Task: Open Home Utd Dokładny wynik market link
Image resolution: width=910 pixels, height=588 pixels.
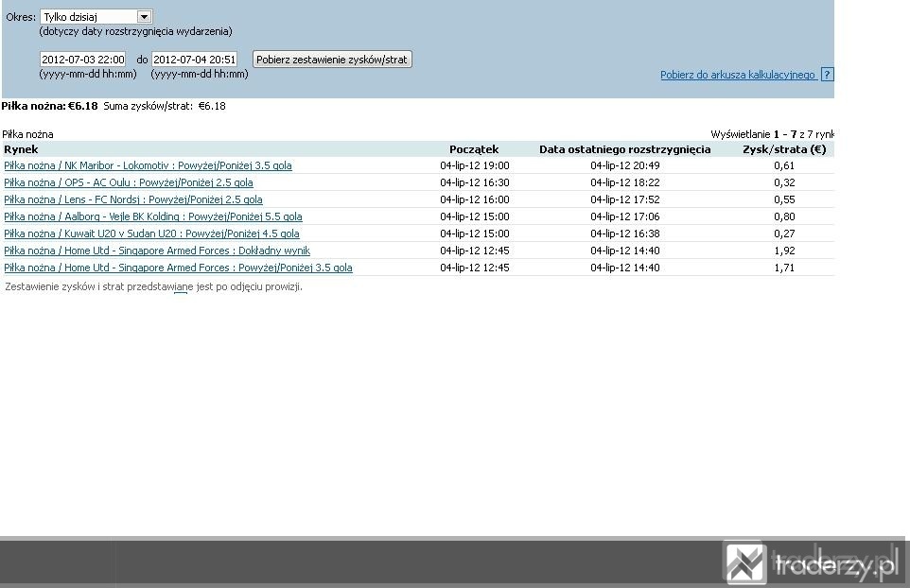Action: tap(157, 251)
